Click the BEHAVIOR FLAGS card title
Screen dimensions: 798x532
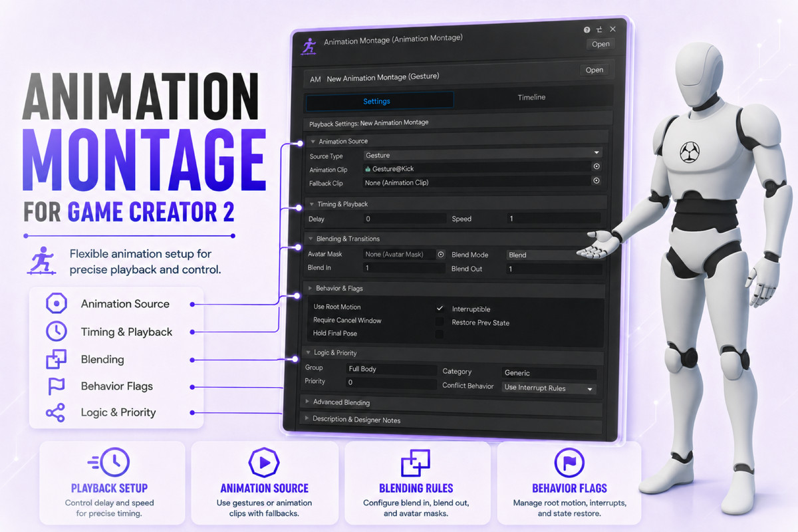(569, 487)
